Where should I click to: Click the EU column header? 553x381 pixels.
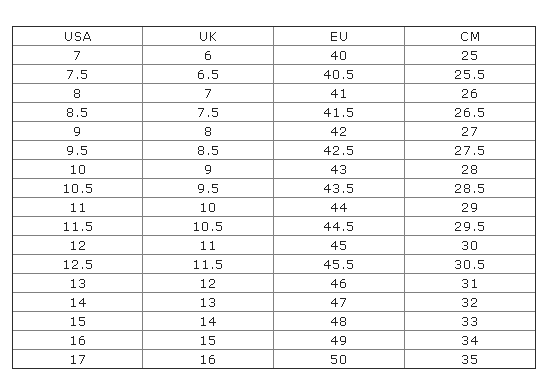[x=339, y=36]
